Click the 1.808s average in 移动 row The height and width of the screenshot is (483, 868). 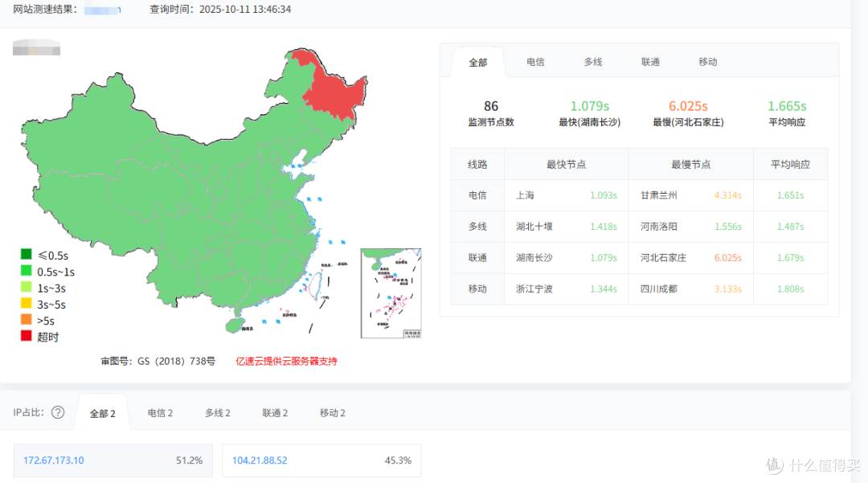[791, 289]
